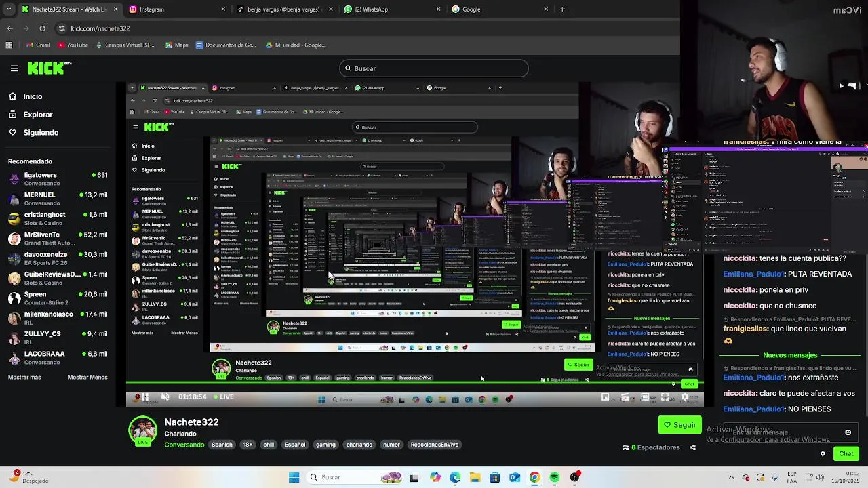Open the YouTube bookmark
868x488 pixels.
73,45
